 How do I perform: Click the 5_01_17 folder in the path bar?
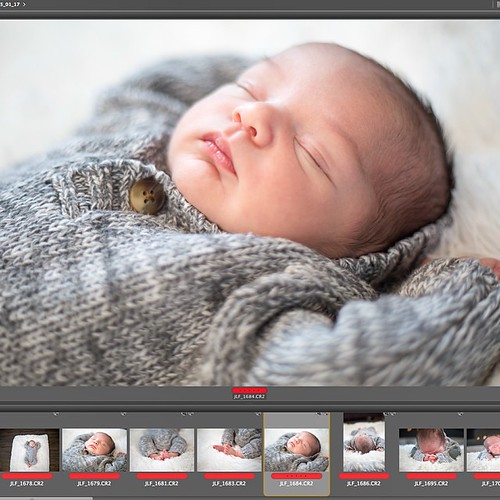pos(10,5)
